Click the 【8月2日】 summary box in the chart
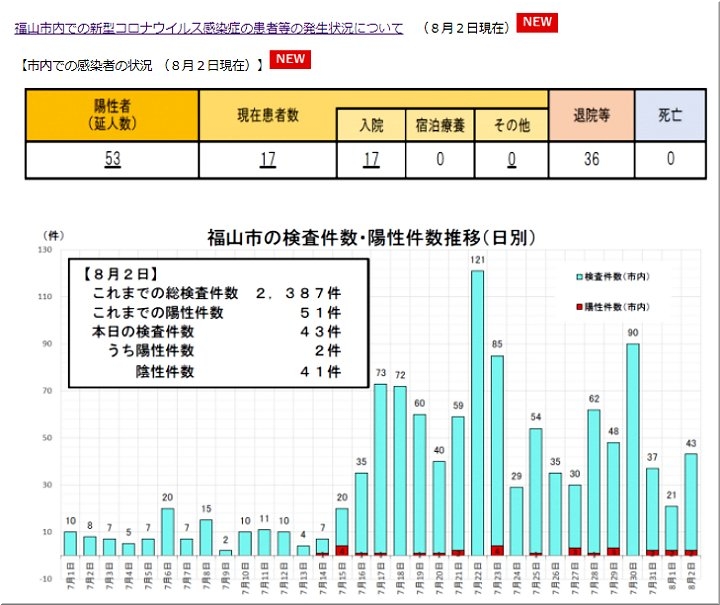The height and width of the screenshot is (605, 720). [218, 324]
